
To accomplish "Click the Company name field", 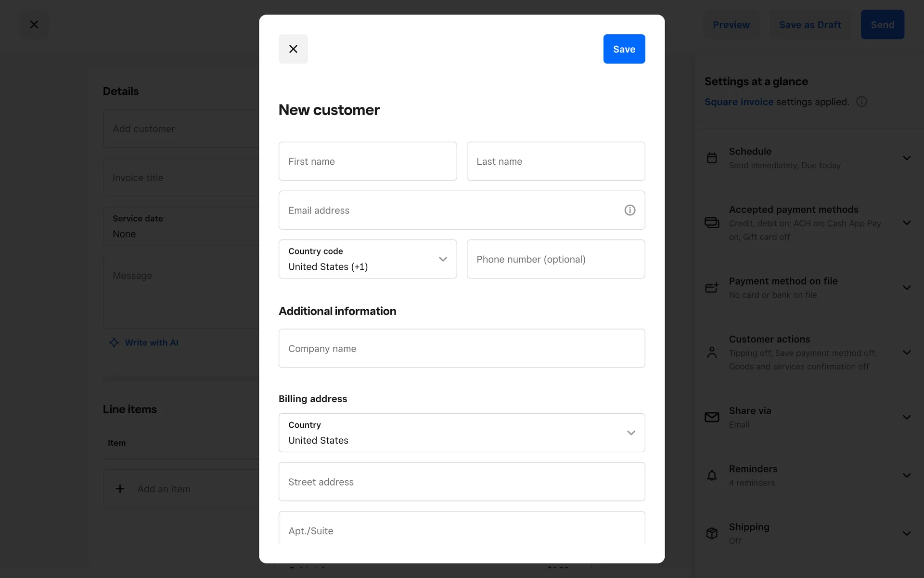I will [462, 348].
